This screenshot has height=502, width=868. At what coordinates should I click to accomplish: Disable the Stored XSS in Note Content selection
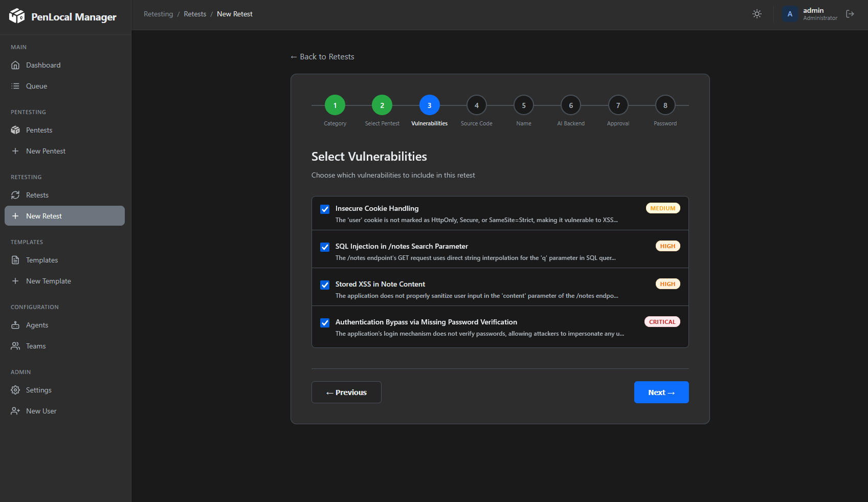point(324,285)
